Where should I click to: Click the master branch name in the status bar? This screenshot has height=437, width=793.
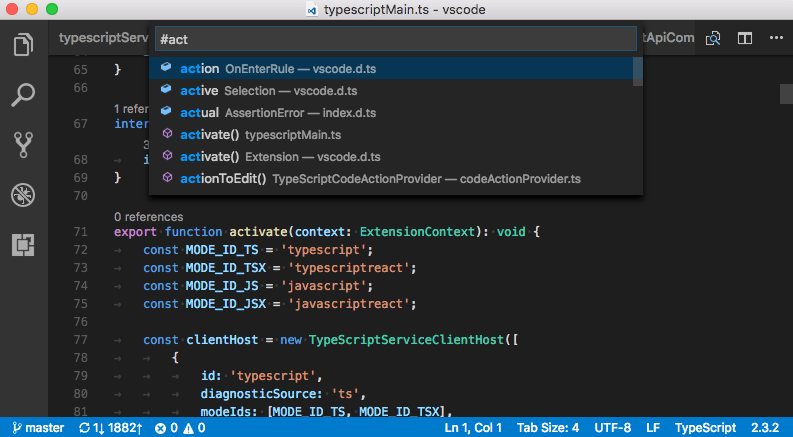pos(45,428)
